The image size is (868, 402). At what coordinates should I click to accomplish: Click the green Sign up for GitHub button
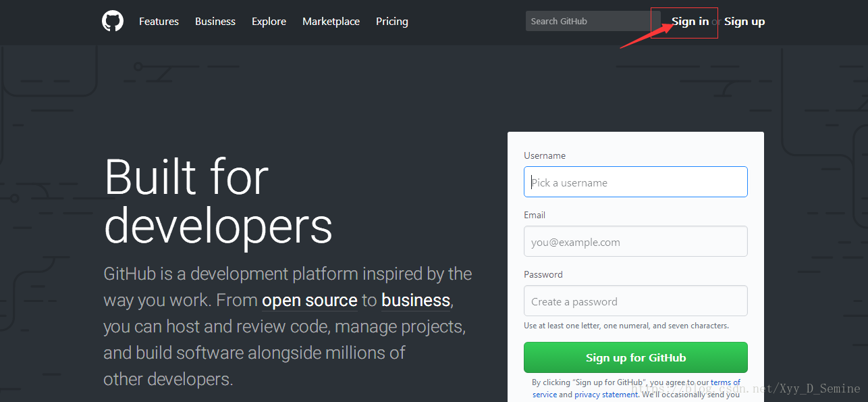click(x=635, y=357)
